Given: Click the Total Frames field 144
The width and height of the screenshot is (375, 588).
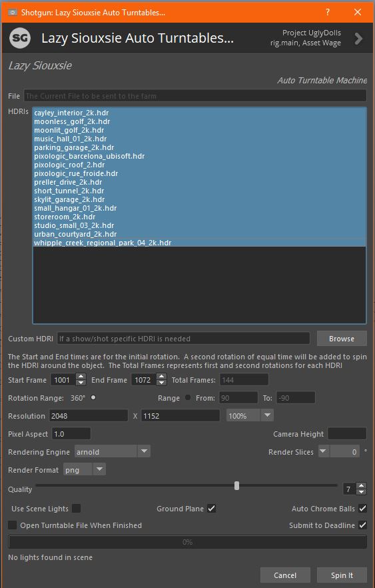Looking at the screenshot, I should coord(244,379).
